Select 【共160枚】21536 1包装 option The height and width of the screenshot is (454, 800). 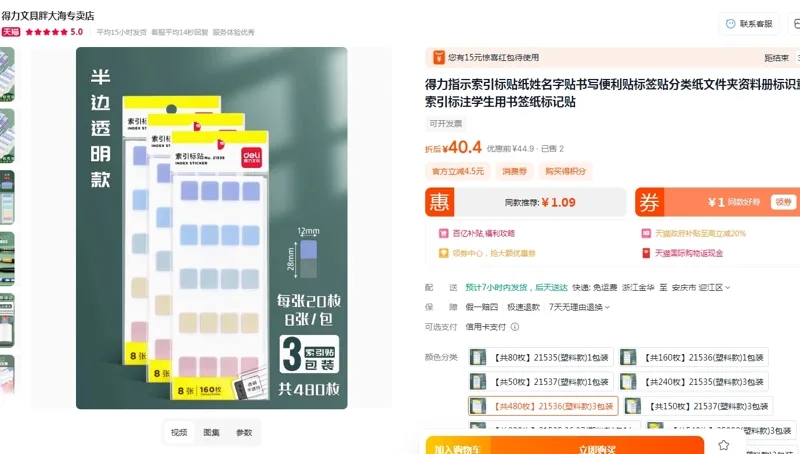[693, 358]
